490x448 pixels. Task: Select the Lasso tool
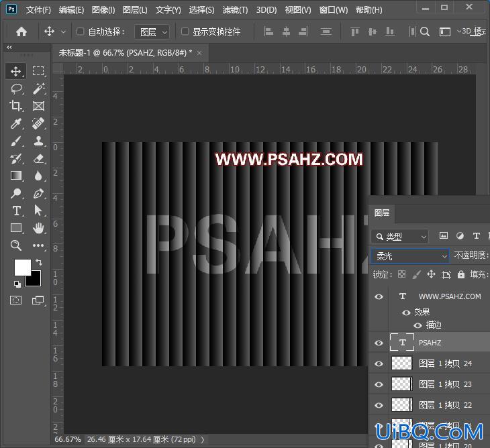click(x=15, y=89)
